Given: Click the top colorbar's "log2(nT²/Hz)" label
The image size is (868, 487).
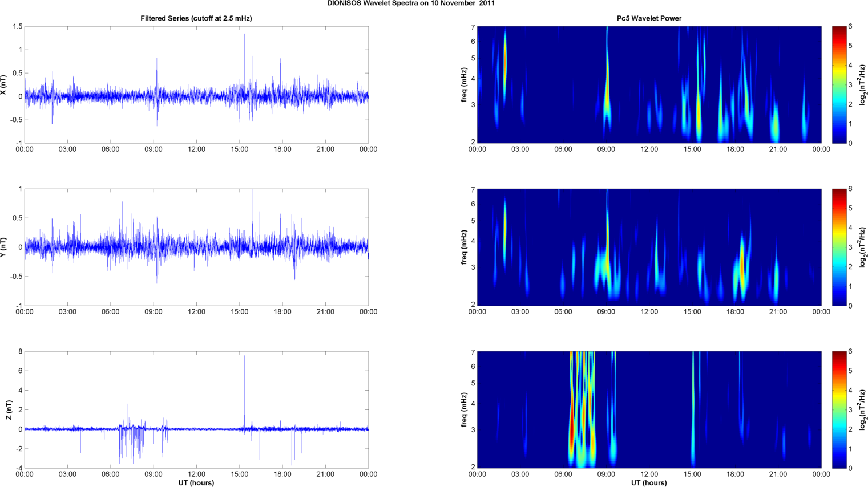Looking at the screenshot, I should click(863, 85).
